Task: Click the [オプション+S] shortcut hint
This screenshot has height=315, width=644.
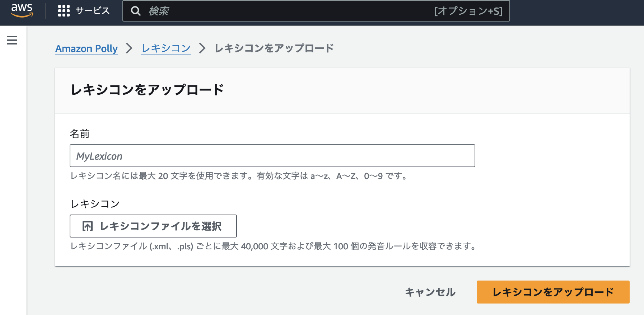Action: coord(468,11)
